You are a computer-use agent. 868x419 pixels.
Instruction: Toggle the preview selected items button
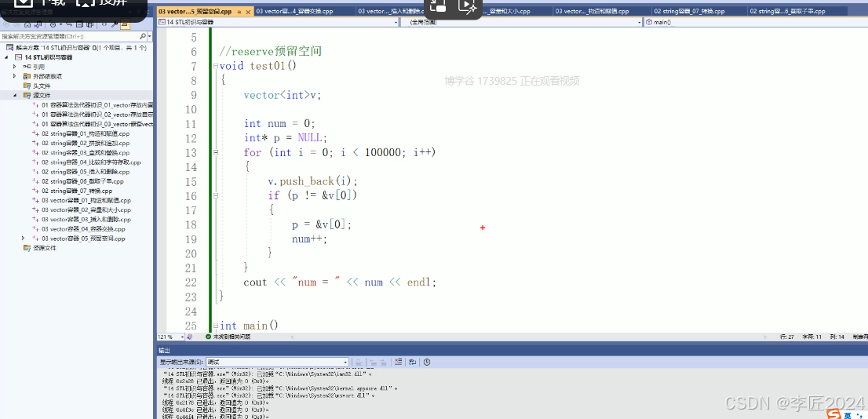click(x=125, y=24)
